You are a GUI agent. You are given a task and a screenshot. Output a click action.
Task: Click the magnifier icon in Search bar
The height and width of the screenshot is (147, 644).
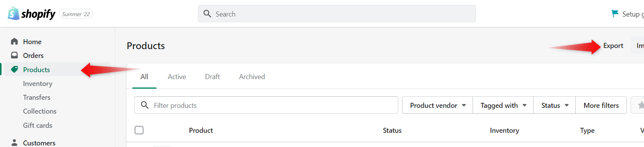[x=208, y=14]
